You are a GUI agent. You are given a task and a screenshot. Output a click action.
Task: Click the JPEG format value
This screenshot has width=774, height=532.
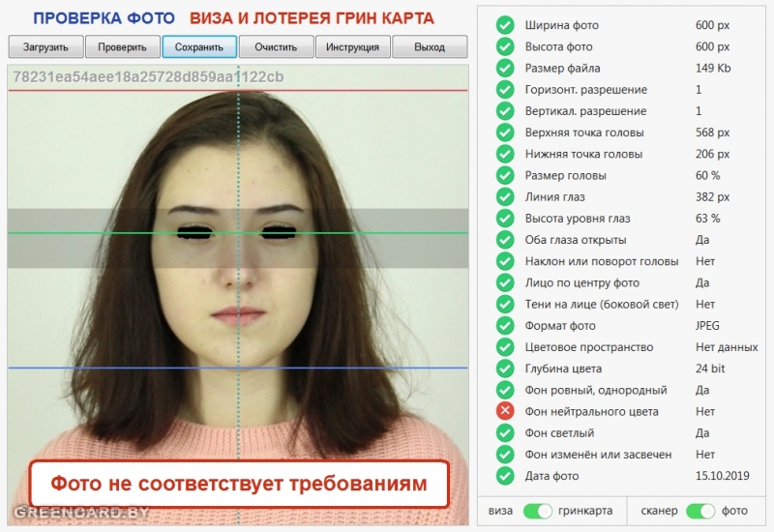point(707,326)
